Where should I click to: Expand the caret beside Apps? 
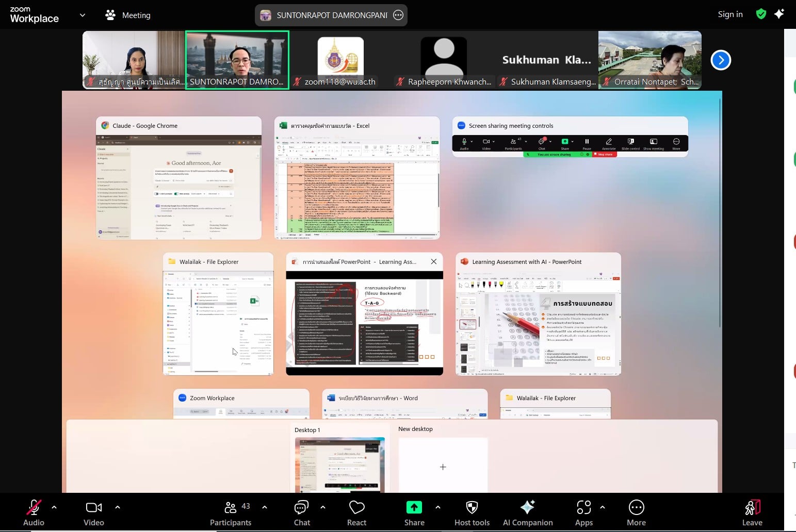(x=603, y=507)
